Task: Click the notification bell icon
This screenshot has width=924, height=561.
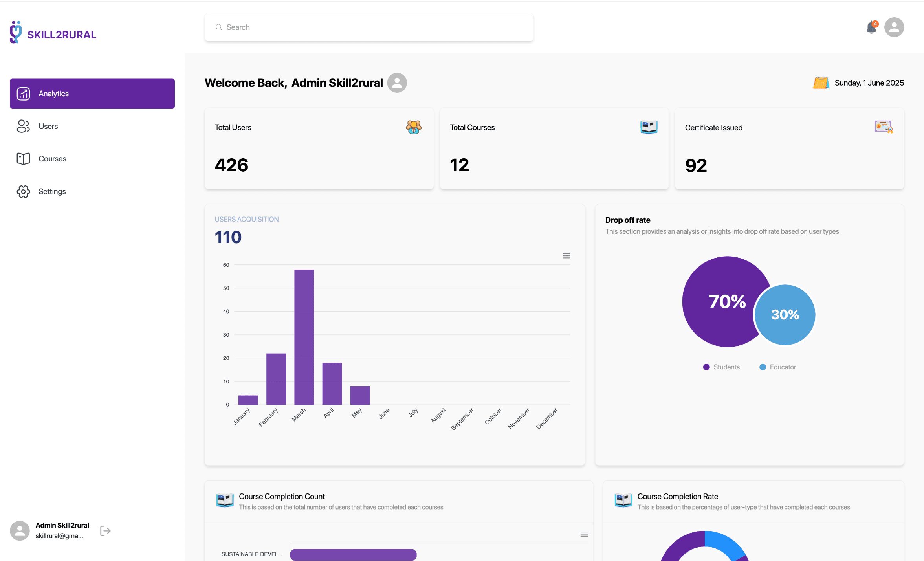Action: [871, 27]
